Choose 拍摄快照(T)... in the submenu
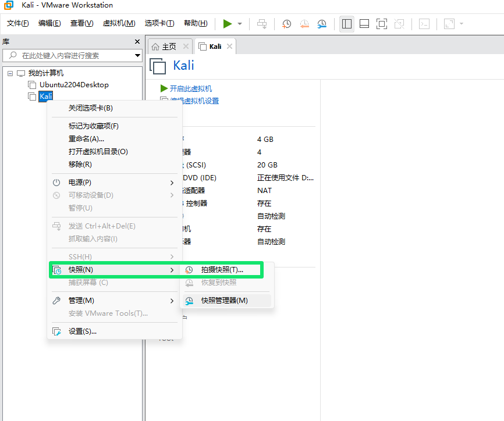This screenshot has height=421, width=504. tap(222, 270)
